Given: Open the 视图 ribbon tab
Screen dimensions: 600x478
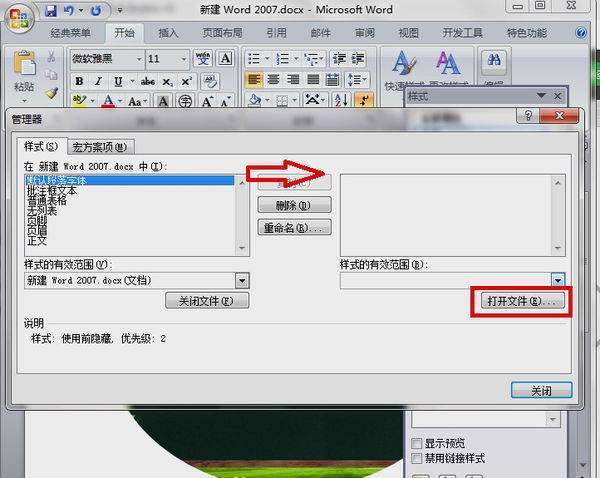Looking at the screenshot, I should click(x=409, y=33).
